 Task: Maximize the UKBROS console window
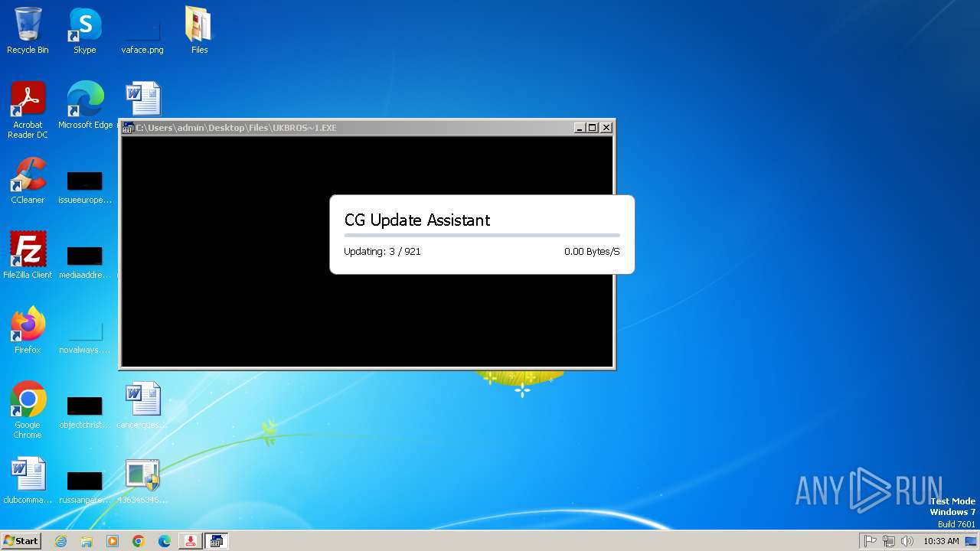pyautogui.click(x=593, y=128)
